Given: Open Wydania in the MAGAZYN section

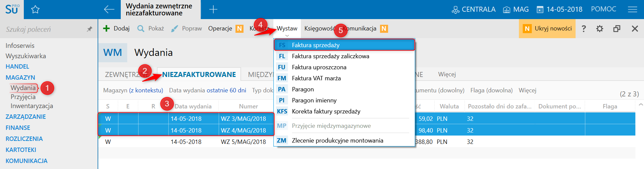Looking at the screenshot, I should pyautogui.click(x=23, y=88).
